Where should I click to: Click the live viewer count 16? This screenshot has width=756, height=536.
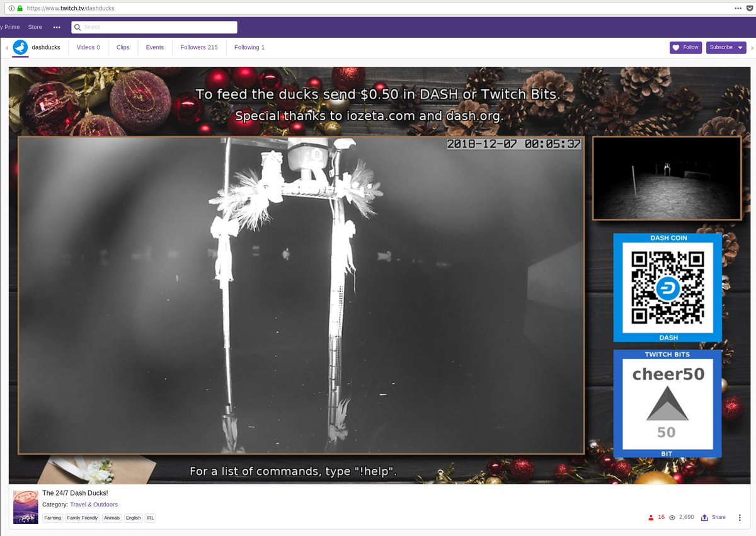click(x=661, y=517)
